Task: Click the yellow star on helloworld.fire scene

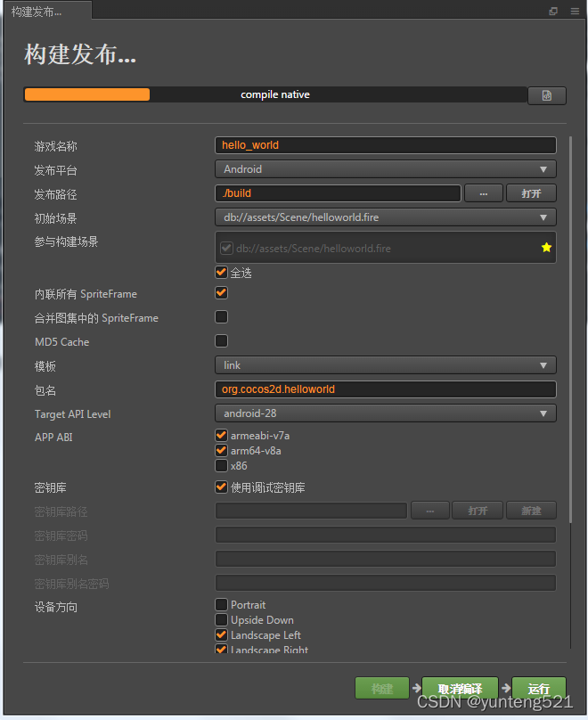Action: pyautogui.click(x=546, y=248)
